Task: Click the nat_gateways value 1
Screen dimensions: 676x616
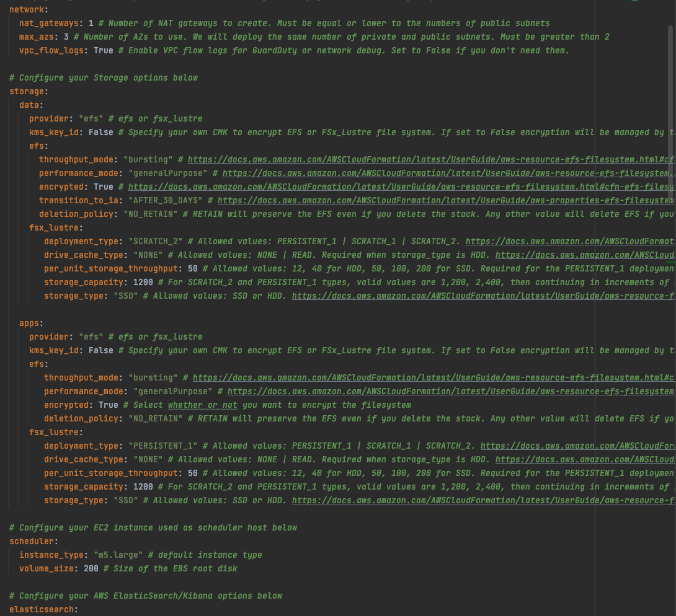Action: pos(91,23)
